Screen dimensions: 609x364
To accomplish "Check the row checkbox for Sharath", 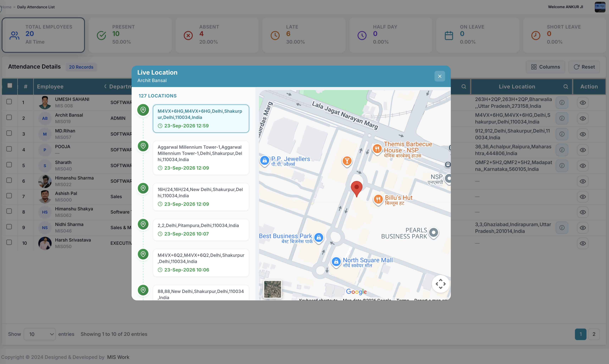I will (x=9, y=165).
